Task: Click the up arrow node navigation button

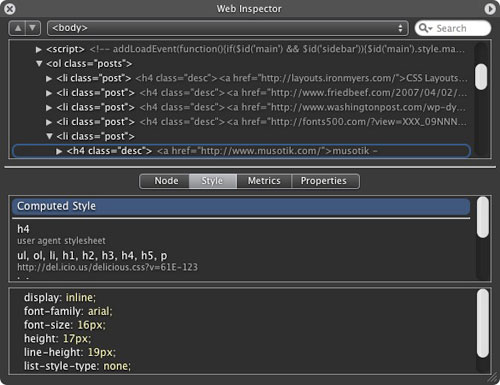Action: pyautogui.click(x=17, y=28)
